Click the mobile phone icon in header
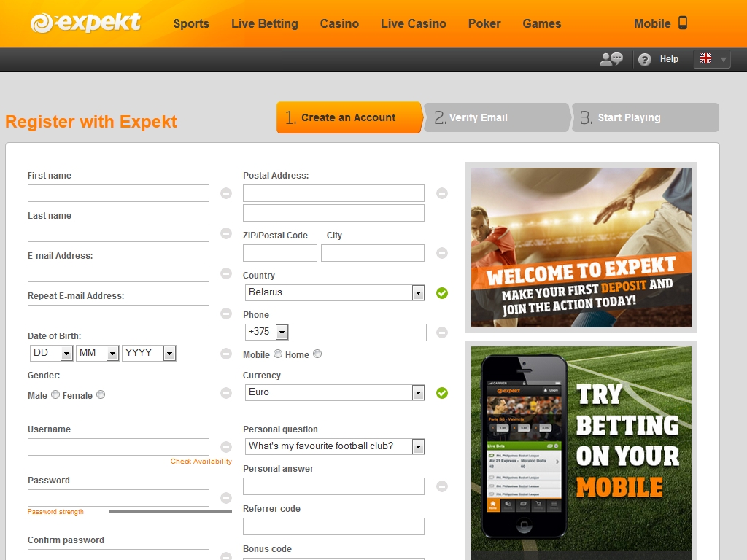This screenshot has height=560, width=747. 683,23
